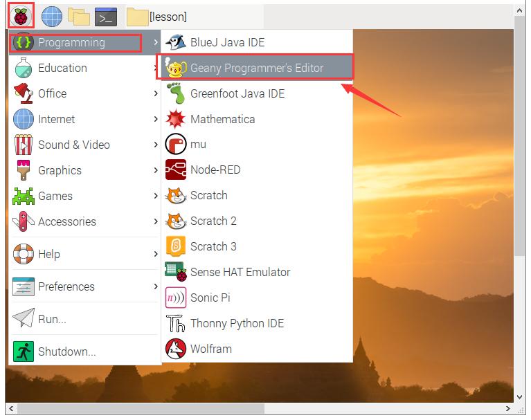531x420 pixels.
Task: Click the Node-RED icon
Action: point(176,170)
